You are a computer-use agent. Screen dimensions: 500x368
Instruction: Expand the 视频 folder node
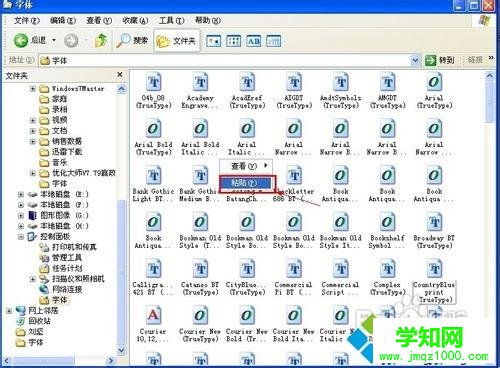click(x=33, y=120)
